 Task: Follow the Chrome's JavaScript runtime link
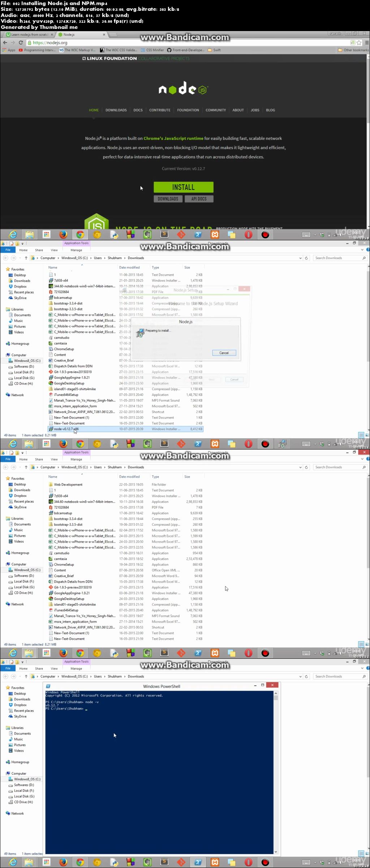pos(173,138)
